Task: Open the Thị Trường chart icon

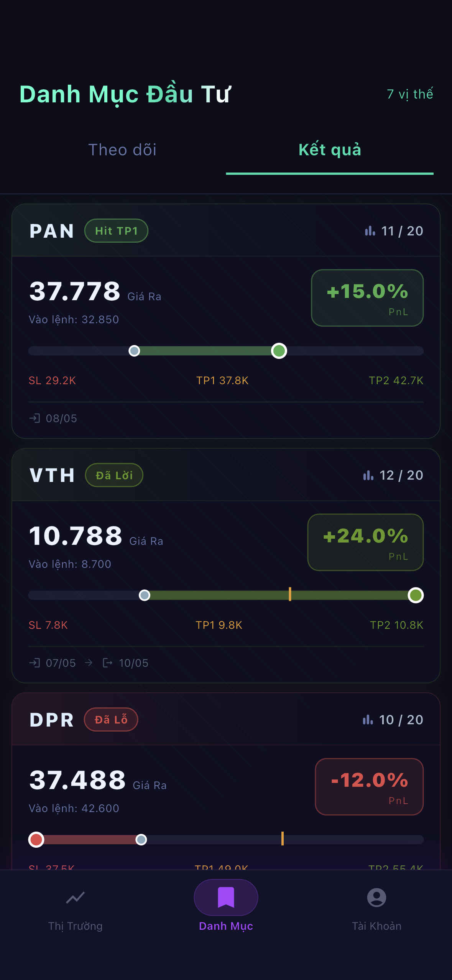Action: (x=75, y=898)
